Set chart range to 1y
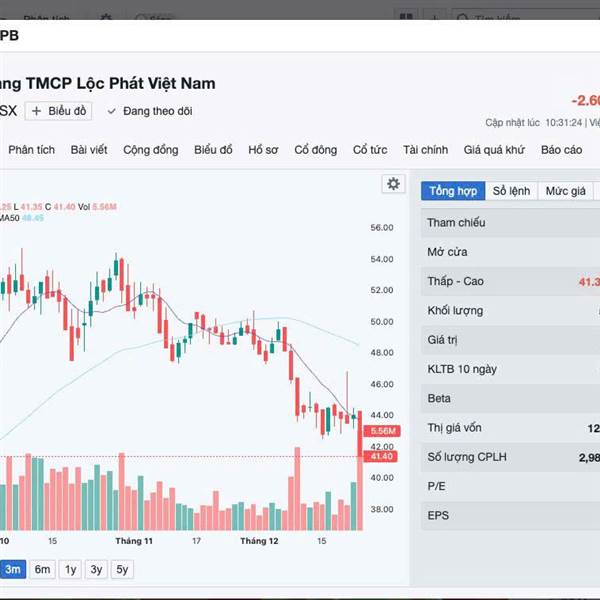The height and width of the screenshot is (600, 600). point(70,569)
